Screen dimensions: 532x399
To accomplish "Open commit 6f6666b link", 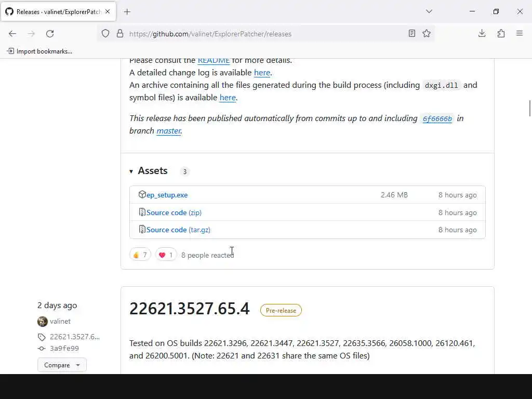I will 437,118.
